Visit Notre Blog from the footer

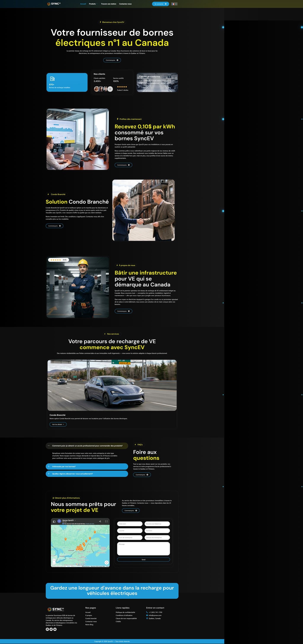[x=89, y=625]
